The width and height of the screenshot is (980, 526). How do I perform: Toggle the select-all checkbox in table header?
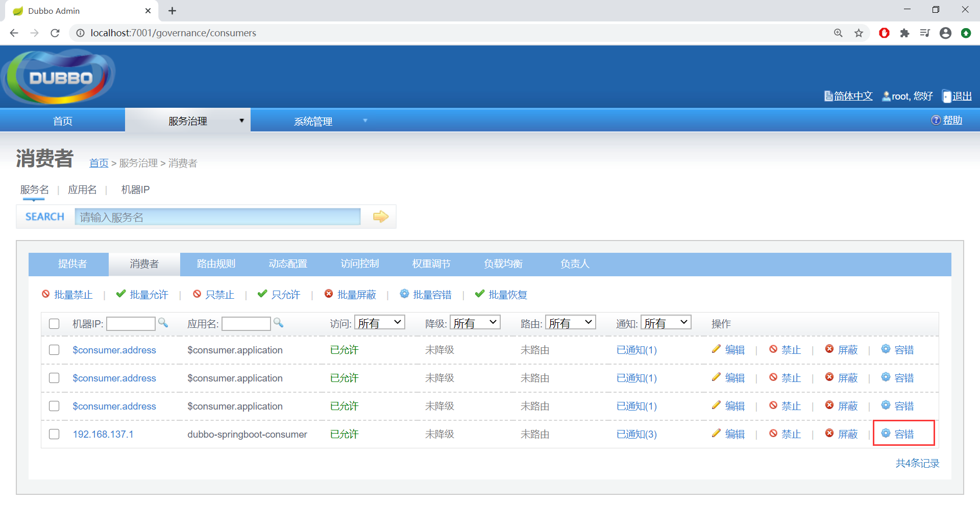point(54,324)
